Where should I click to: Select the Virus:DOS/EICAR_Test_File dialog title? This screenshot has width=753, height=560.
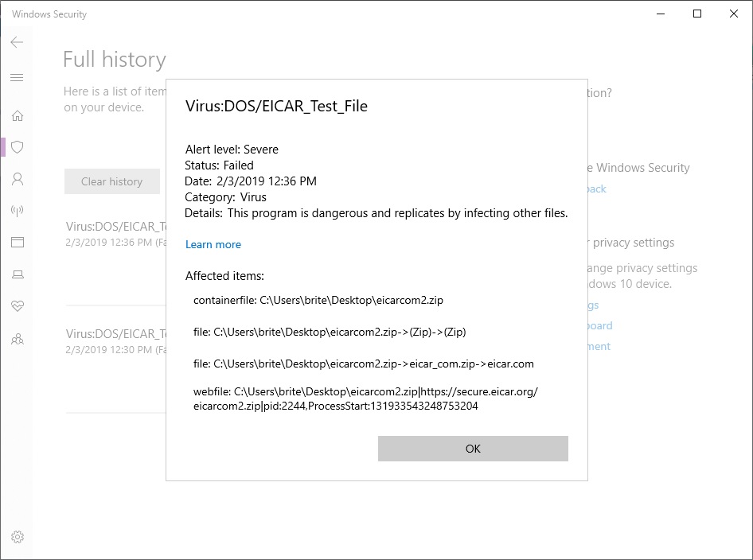click(275, 106)
